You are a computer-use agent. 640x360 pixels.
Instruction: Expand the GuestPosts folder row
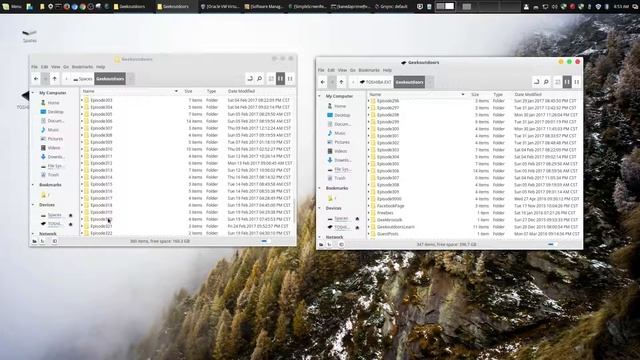[369, 234]
